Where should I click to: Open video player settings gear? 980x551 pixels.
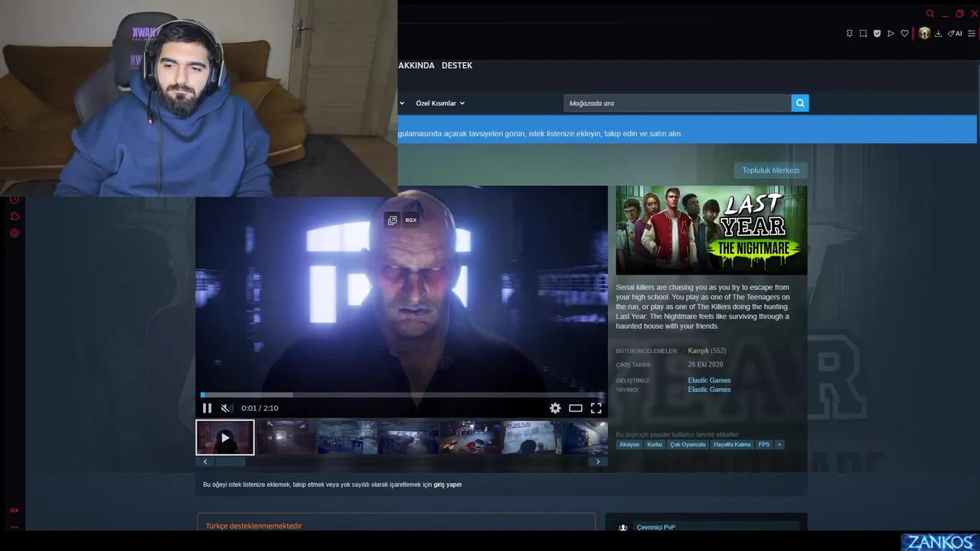[x=555, y=408]
